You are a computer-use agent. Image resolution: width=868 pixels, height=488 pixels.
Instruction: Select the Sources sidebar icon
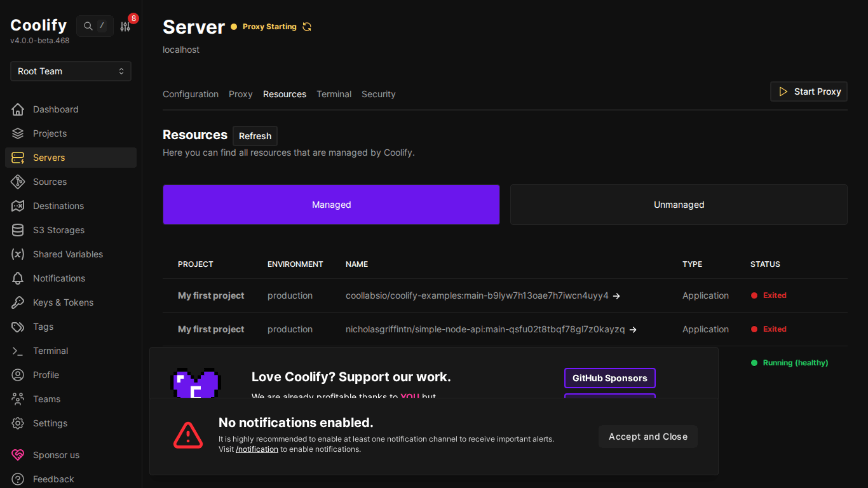tap(18, 182)
